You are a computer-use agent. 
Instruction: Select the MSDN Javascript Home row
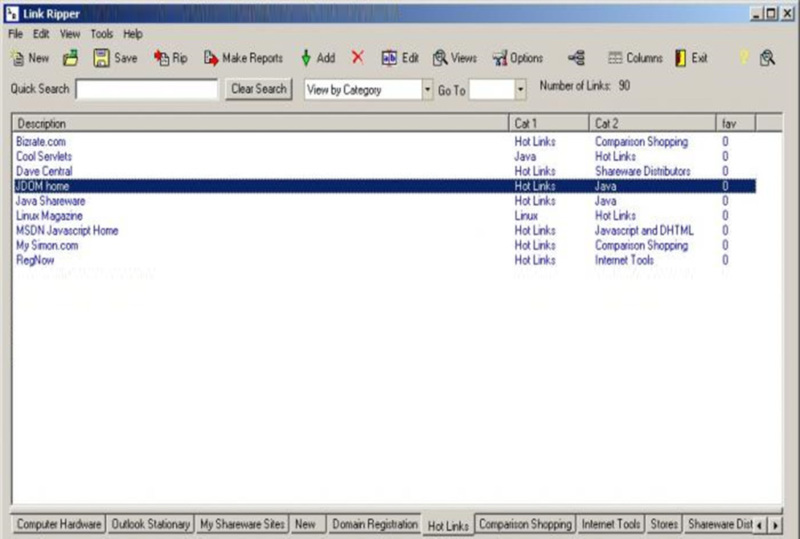coord(385,231)
